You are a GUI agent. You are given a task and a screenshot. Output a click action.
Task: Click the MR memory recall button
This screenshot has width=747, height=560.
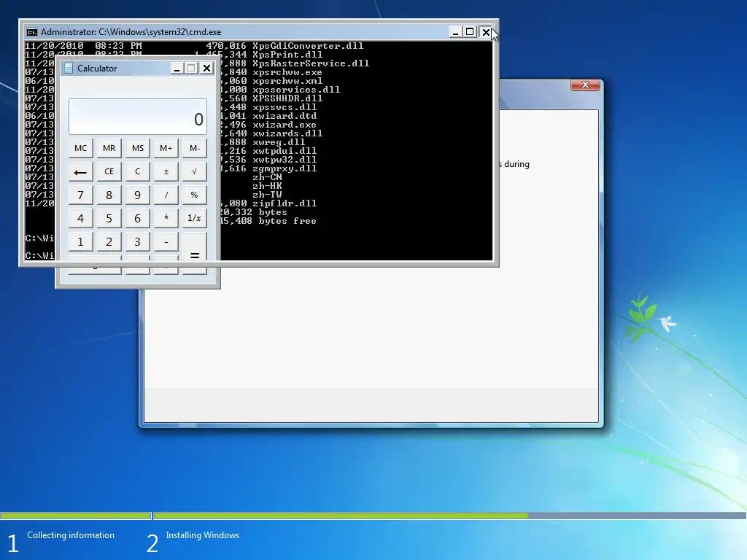tap(109, 148)
